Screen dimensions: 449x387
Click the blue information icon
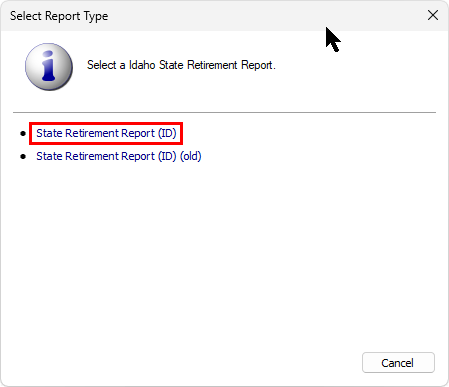(x=49, y=67)
